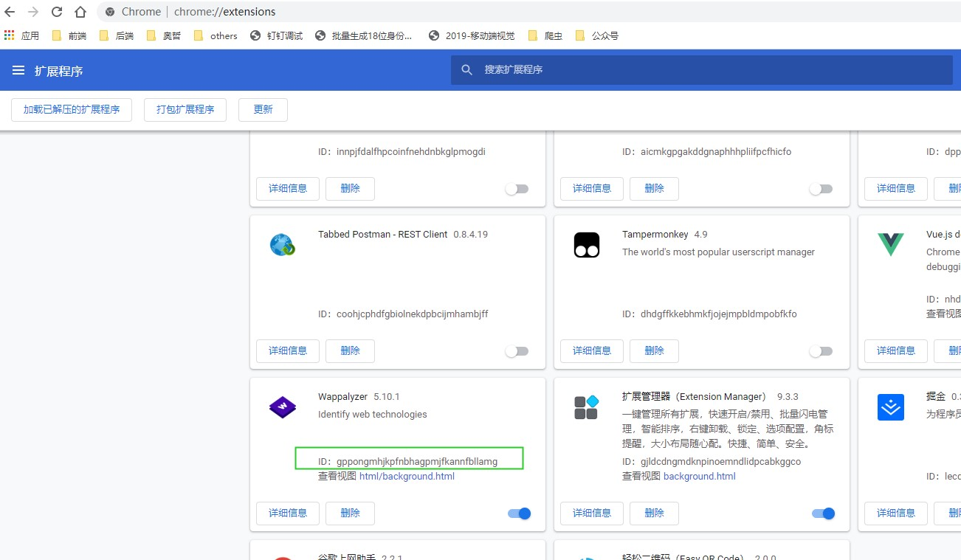The width and height of the screenshot is (961, 560).
Task: Open 详细信息 for Tampermonkey
Action: (x=592, y=350)
